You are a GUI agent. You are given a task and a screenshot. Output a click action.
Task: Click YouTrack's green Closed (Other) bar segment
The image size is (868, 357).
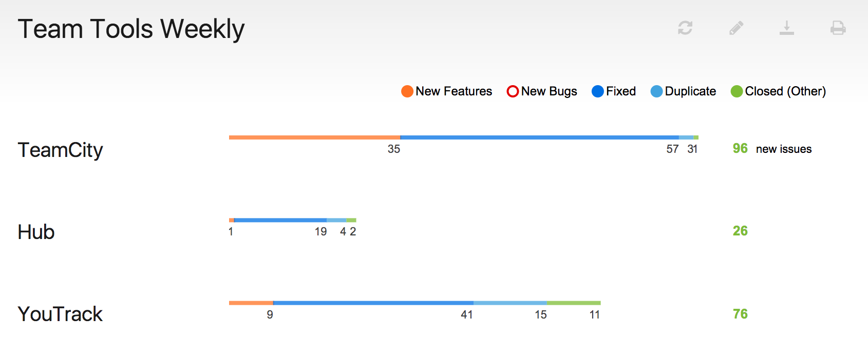tap(574, 303)
